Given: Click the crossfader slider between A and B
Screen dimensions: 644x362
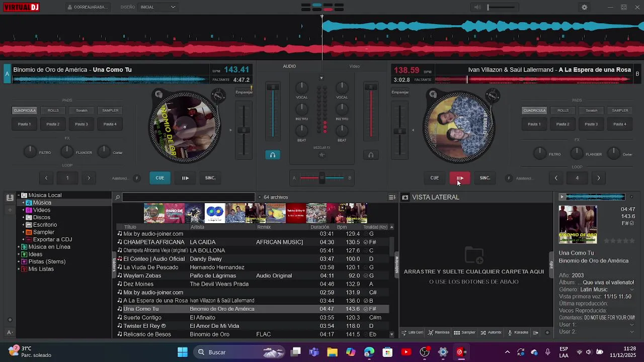Looking at the screenshot, I should [322, 178].
